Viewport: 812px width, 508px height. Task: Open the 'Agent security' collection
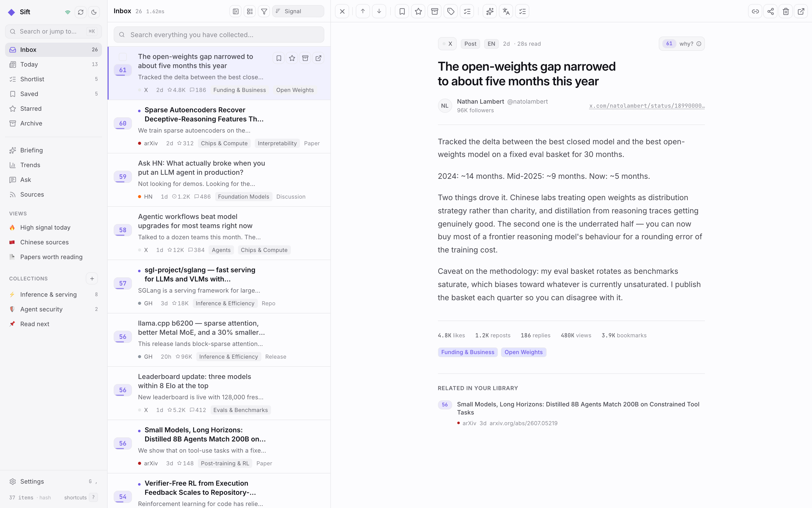click(x=53, y=309)
